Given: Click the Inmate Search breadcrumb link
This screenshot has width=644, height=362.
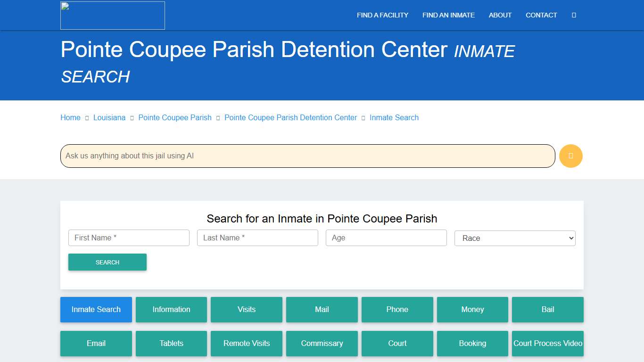Looking at the screenshot, I should (x=394, y=117).
